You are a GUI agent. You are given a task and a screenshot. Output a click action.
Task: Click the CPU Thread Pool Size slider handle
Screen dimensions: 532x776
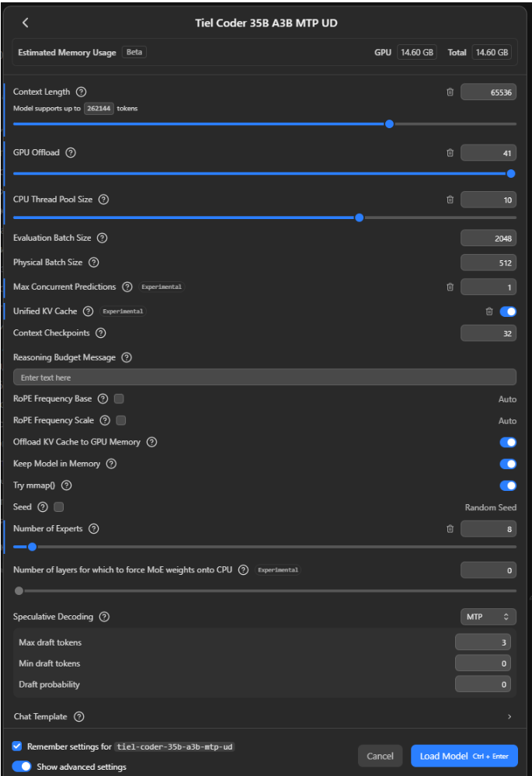coord(360,217)
